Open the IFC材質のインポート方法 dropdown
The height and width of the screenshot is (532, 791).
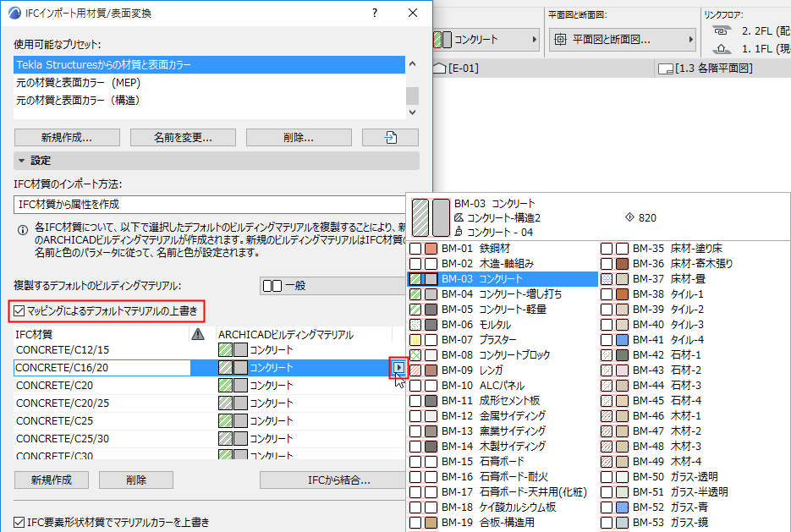coord(209,204)
